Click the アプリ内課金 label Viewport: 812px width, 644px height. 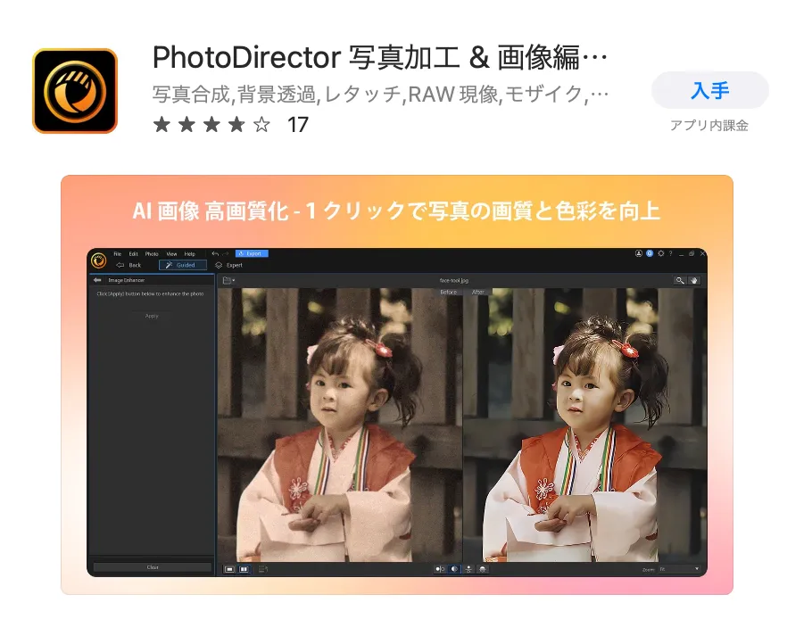(x=709, y=125)
